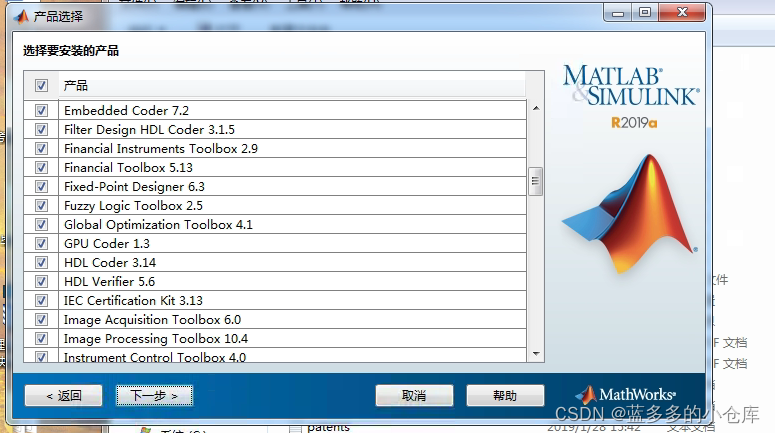Disable Image Processing Toolbox 10.4 checkbox

[41, 339]
